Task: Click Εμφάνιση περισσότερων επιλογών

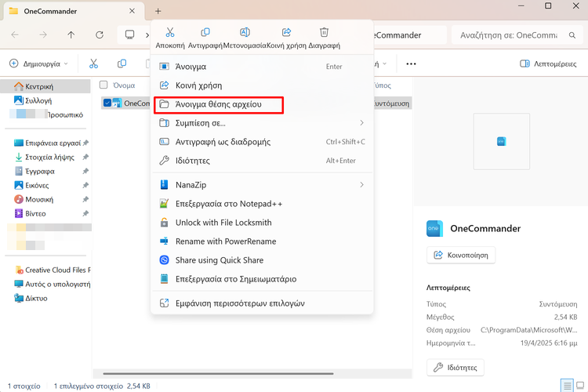Action: (x=262, y=303)
